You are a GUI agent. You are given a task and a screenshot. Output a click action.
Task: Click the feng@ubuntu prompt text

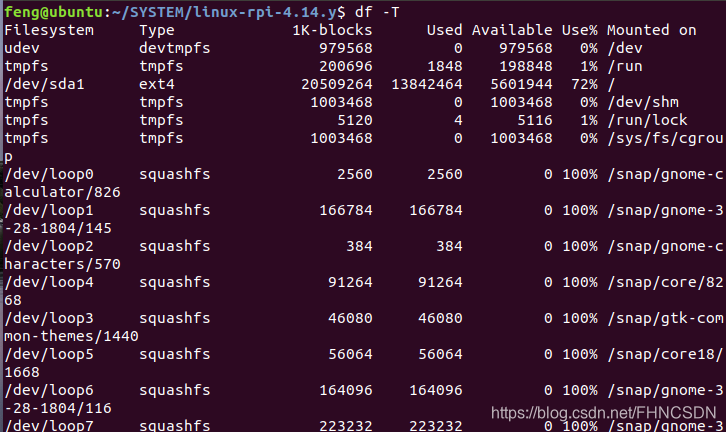coord(53,13)
